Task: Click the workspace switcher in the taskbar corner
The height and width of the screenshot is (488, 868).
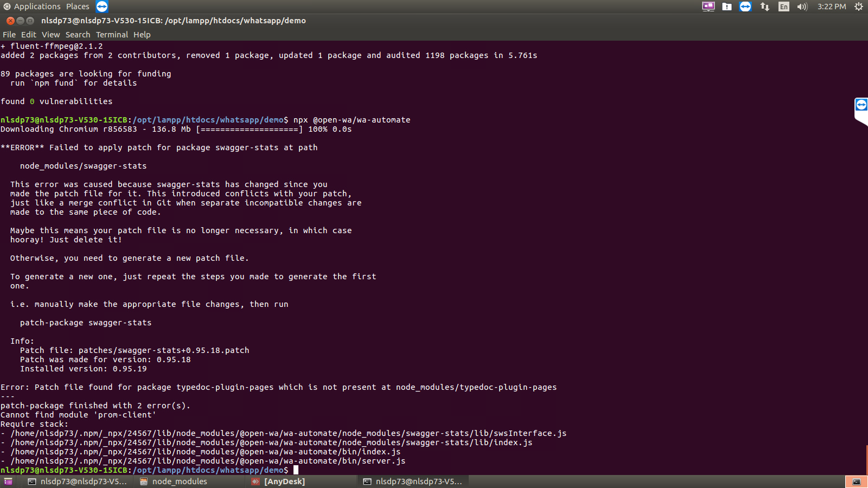Action: coord(856,481)
